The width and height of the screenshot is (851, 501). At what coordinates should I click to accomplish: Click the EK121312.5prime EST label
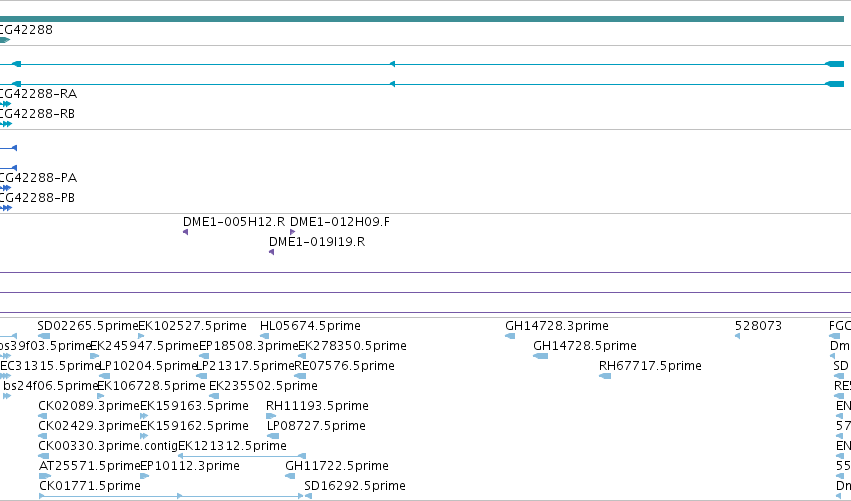click(x=232, y=446)
